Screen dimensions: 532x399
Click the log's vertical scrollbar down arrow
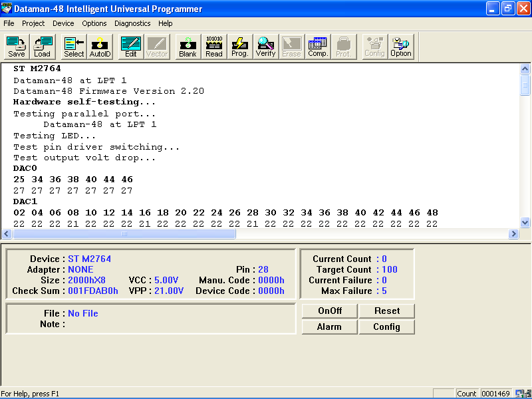click(525, 223)
